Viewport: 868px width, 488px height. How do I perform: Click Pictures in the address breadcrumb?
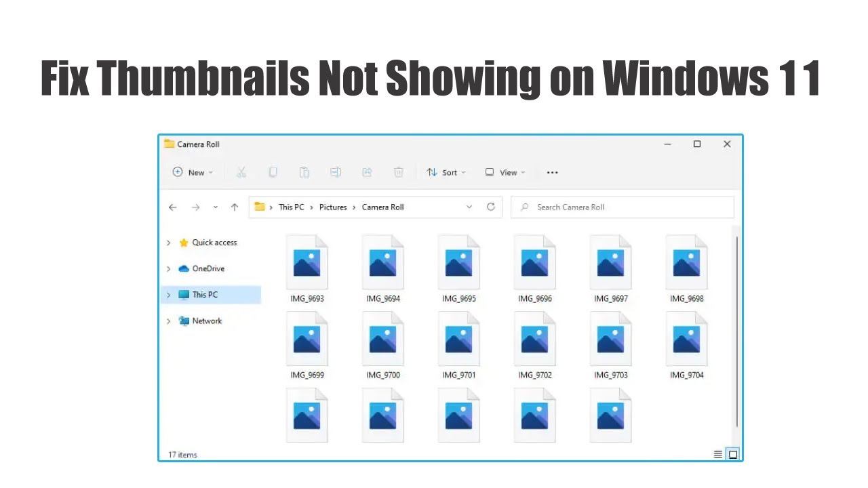[x=333, y=207]
